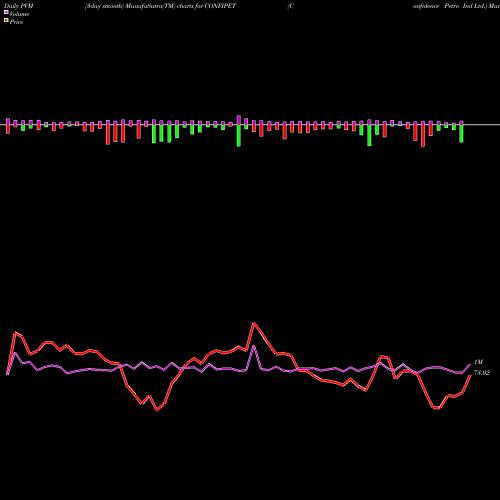500x500 pixels.
Task: Click the highest peak of the red price line
Action: 254,323
